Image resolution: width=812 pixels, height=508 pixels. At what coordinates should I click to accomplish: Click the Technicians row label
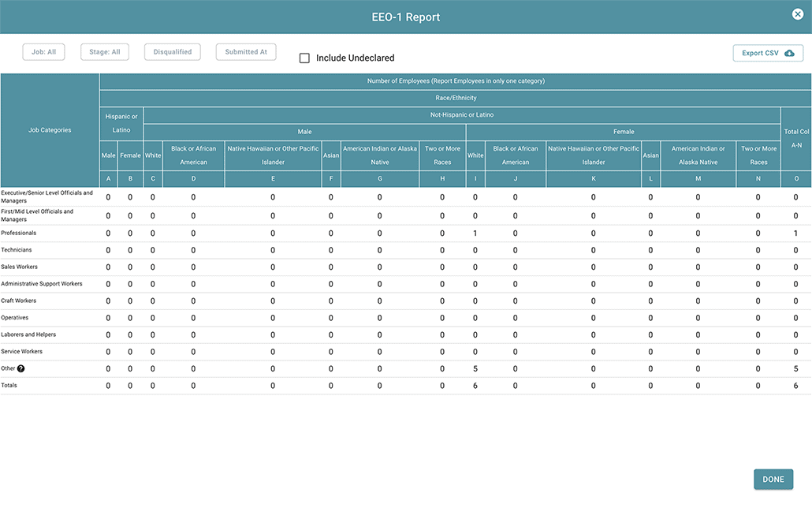click(x=17, y=250)
